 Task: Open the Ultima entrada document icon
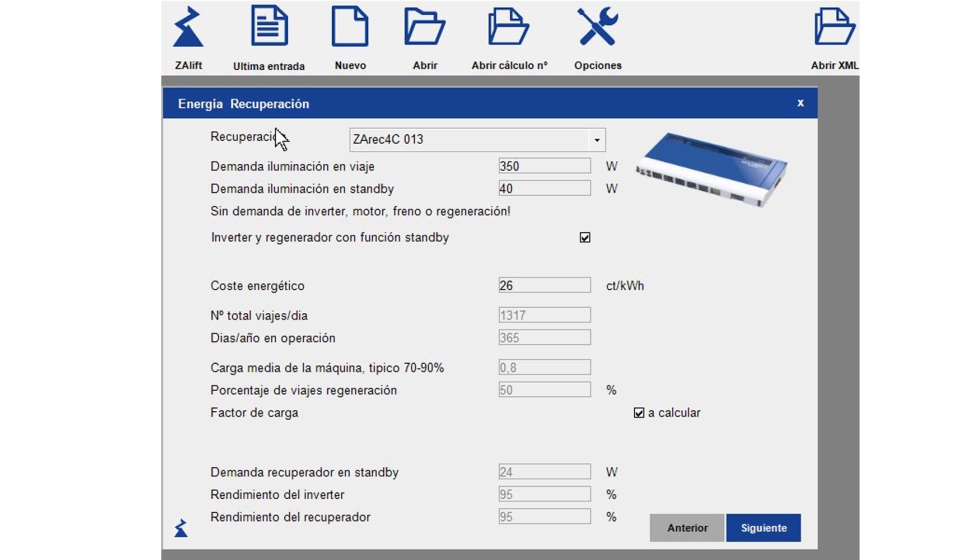point(269,27)
